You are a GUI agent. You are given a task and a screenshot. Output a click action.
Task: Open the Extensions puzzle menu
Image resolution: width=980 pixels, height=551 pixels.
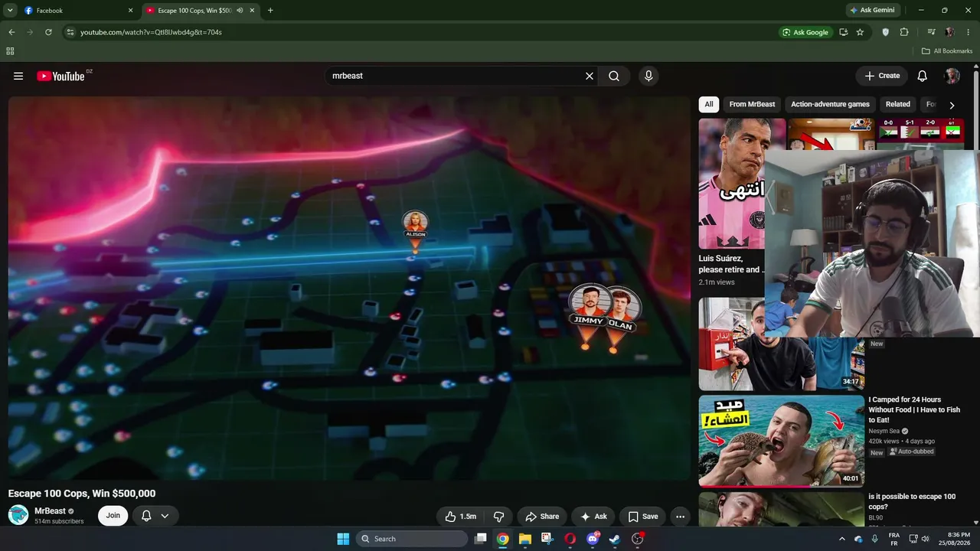pyautogui.click(x=904, y=32)
